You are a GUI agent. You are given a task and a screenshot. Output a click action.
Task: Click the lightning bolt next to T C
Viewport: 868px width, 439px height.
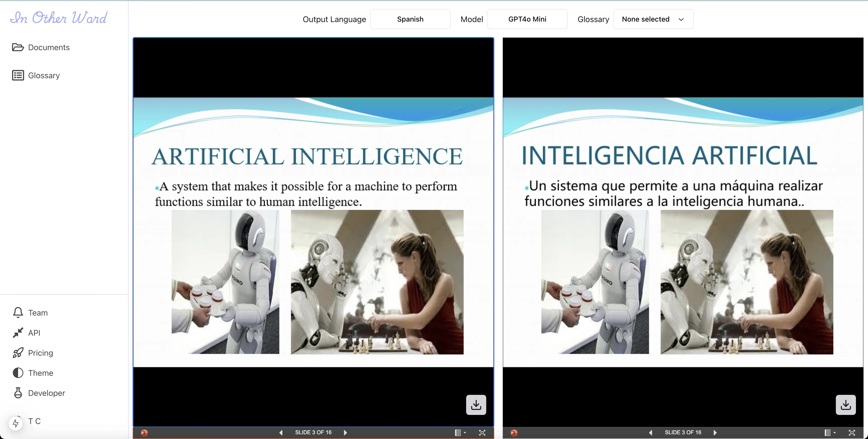[16, 423]
